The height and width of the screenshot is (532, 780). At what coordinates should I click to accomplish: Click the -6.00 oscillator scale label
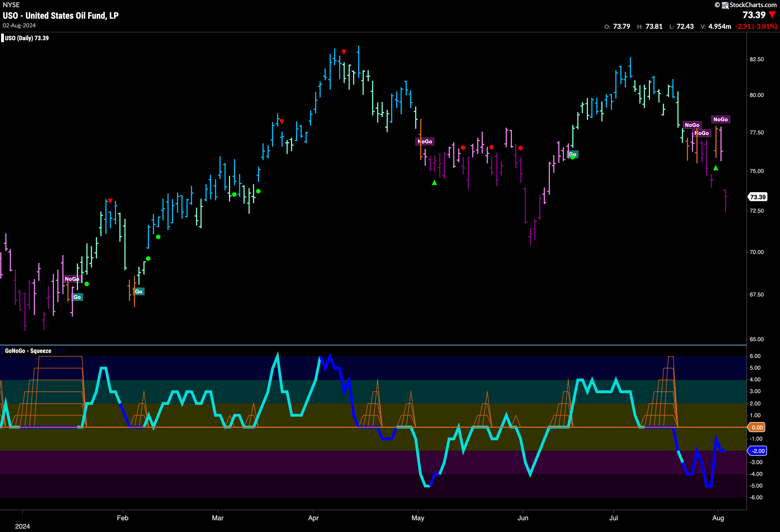click(x=756, y=497)
